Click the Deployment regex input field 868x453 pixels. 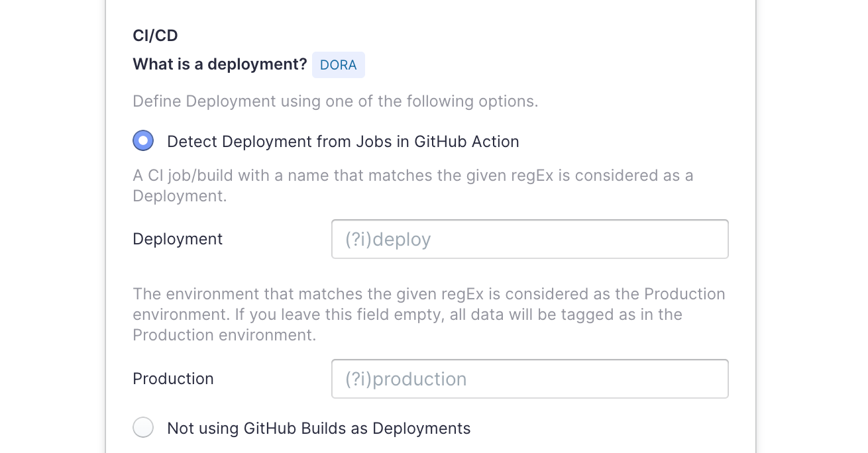529,239
